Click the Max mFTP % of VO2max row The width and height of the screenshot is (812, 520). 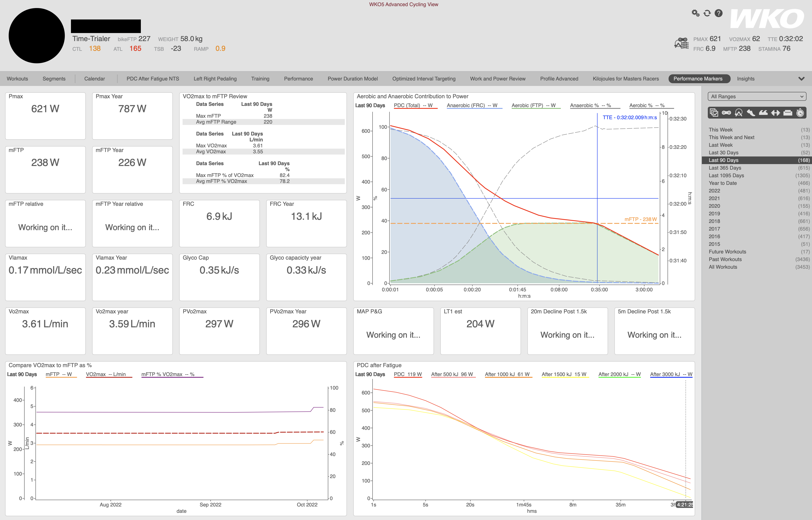click(263, 175)
